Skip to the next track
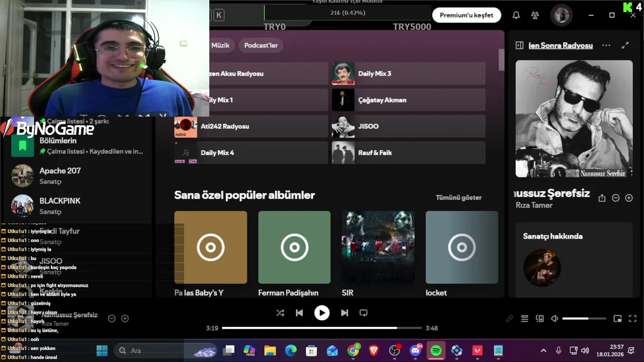The height and width of the screenshot is (362, 644). point(345,313)
